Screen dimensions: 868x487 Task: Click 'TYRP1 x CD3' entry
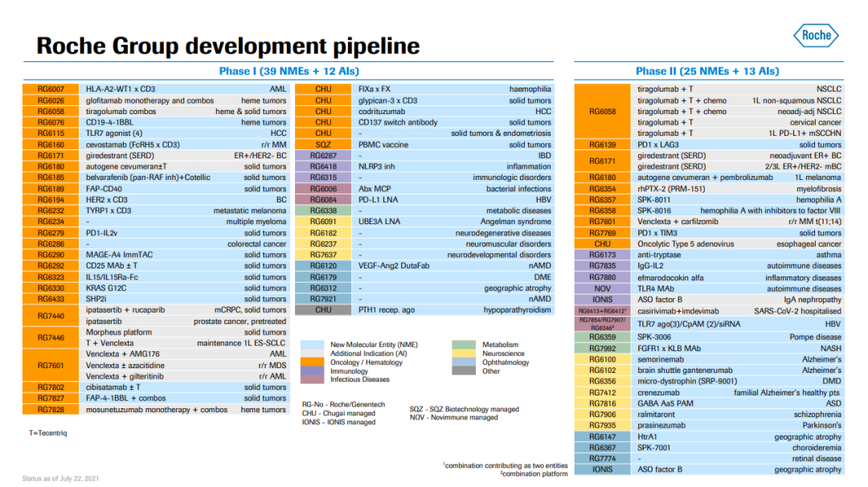tap(108, 211)
